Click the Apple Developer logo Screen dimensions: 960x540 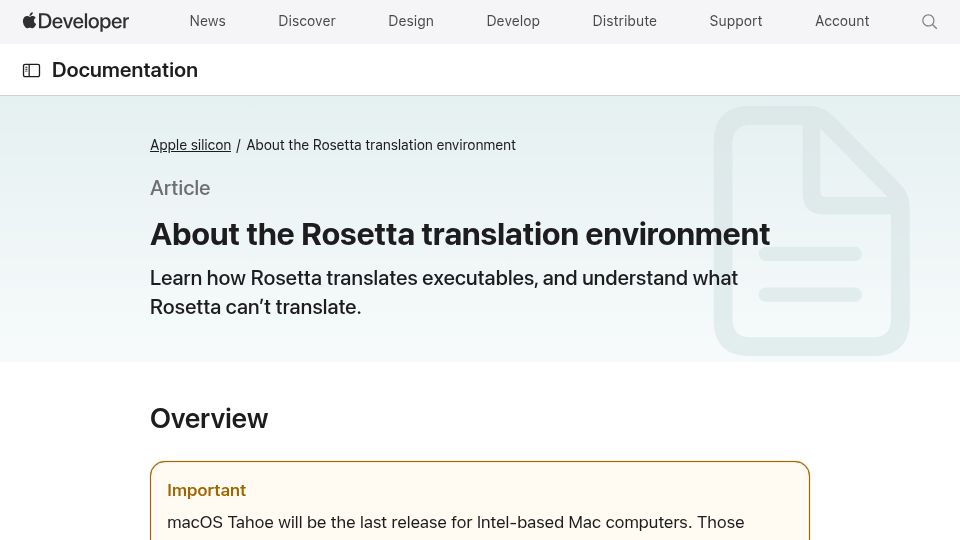click(x=76, y=21)
